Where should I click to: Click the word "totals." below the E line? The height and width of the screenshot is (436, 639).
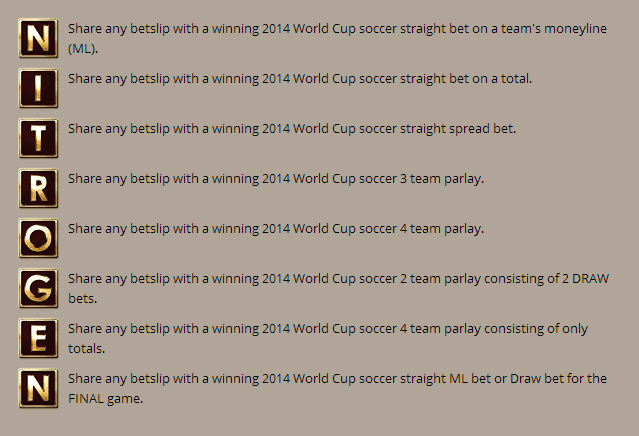[86, 349]
